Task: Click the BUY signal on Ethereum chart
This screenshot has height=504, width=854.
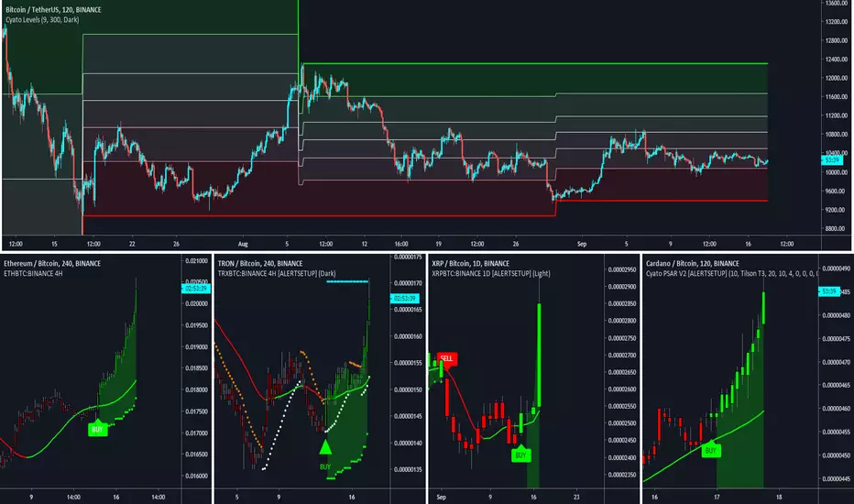Action: tap(97, 429)
